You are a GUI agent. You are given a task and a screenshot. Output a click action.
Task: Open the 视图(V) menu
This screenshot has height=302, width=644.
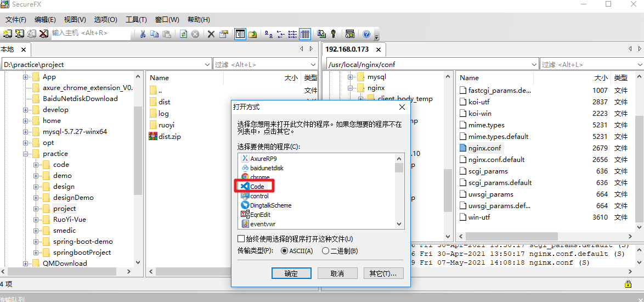pyautogui.click(x=75, y=19)
